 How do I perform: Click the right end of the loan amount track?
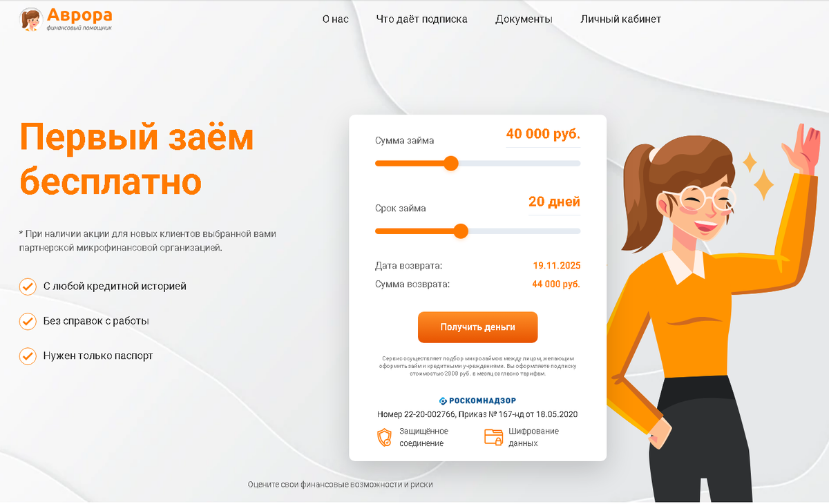pyautogui.click(x=576, y=164)
